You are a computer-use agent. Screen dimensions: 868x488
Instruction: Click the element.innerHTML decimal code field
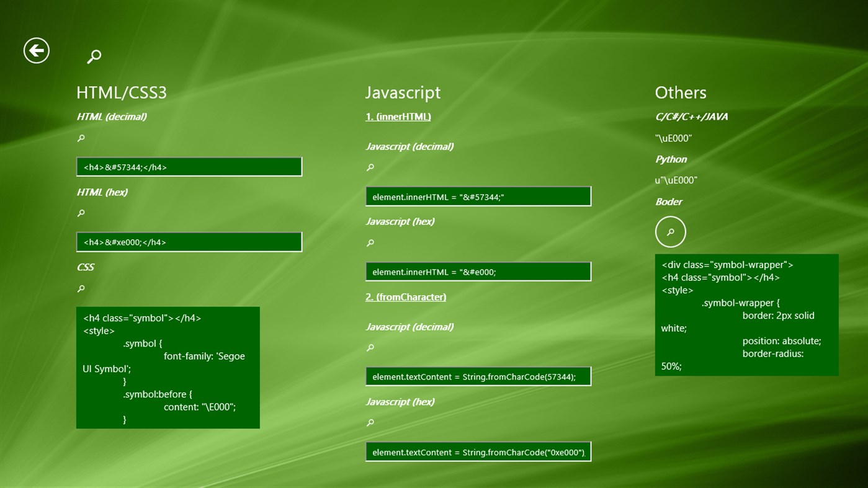[x=478, y=196]
